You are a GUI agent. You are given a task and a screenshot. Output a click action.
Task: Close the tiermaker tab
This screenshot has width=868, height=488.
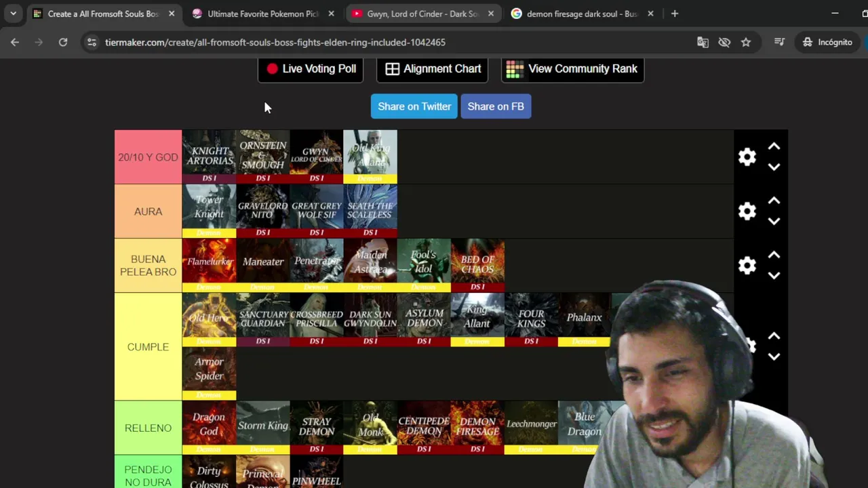(x=172, y=14)
